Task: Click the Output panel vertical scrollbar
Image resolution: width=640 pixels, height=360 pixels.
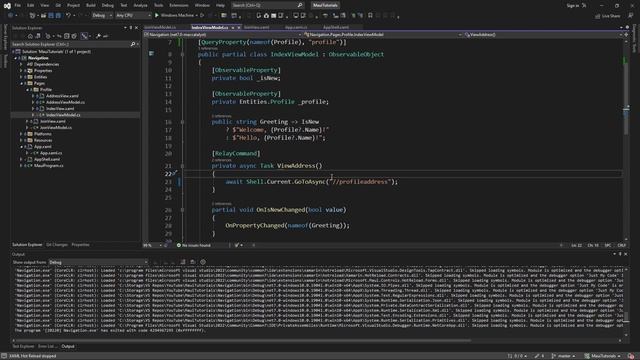Action: (626, 316)
